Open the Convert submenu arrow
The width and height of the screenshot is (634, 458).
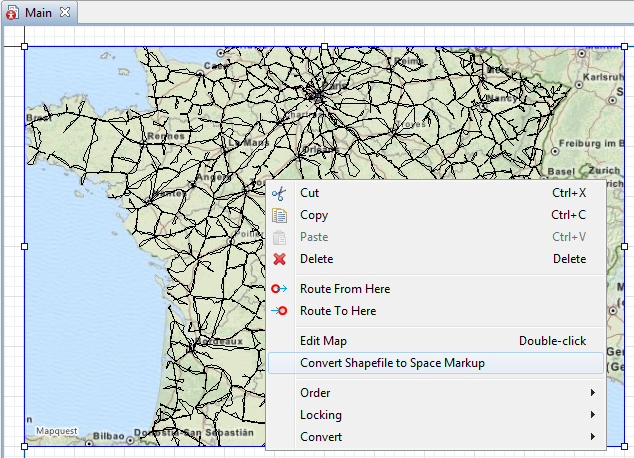[x=593, y=437]
